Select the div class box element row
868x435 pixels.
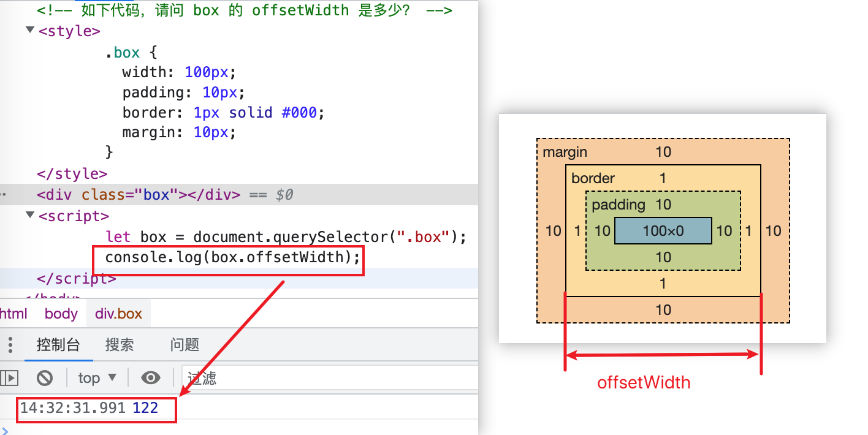pyautogui.click(x=164, y=195)
